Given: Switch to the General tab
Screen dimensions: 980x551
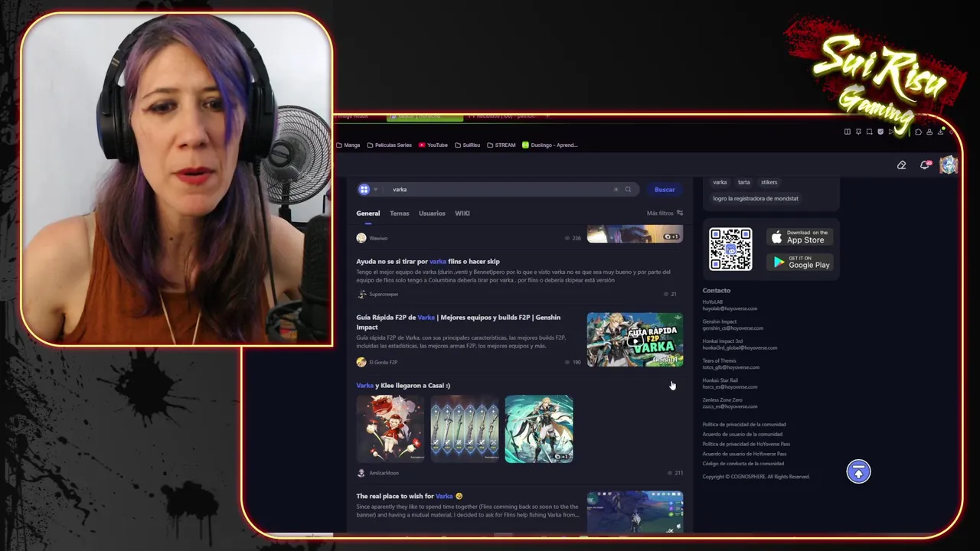Looking at the screenshot, I should 367,214.
